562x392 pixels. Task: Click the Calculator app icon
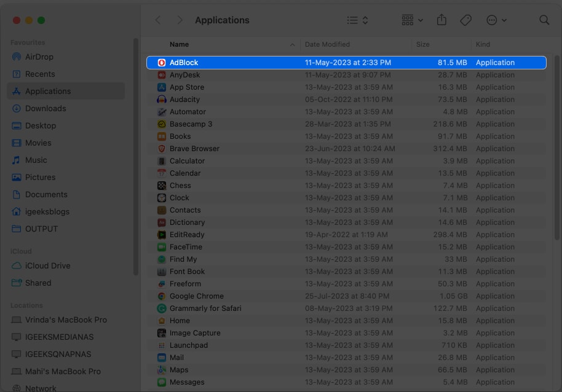[162, 161]
